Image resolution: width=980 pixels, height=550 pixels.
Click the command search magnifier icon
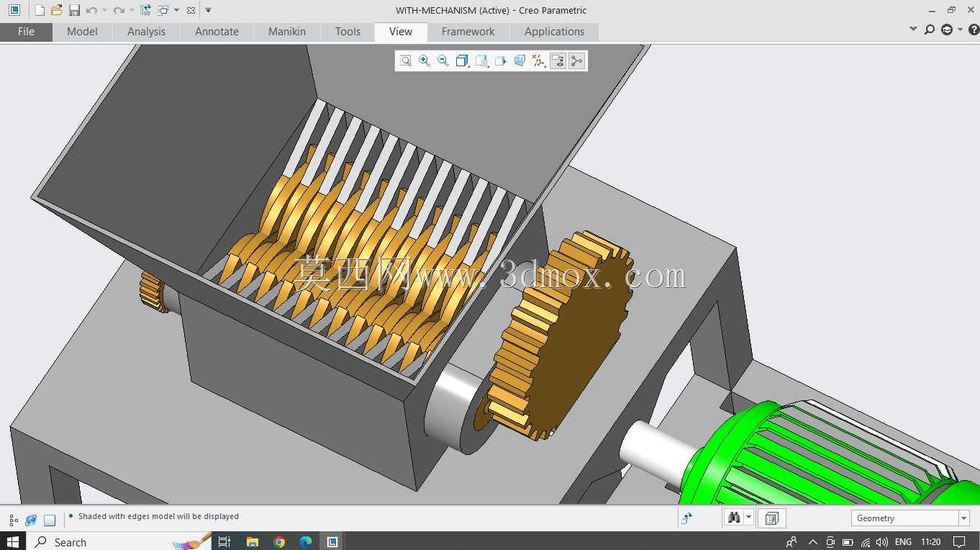pyautogui.click(x=930, y=30)
